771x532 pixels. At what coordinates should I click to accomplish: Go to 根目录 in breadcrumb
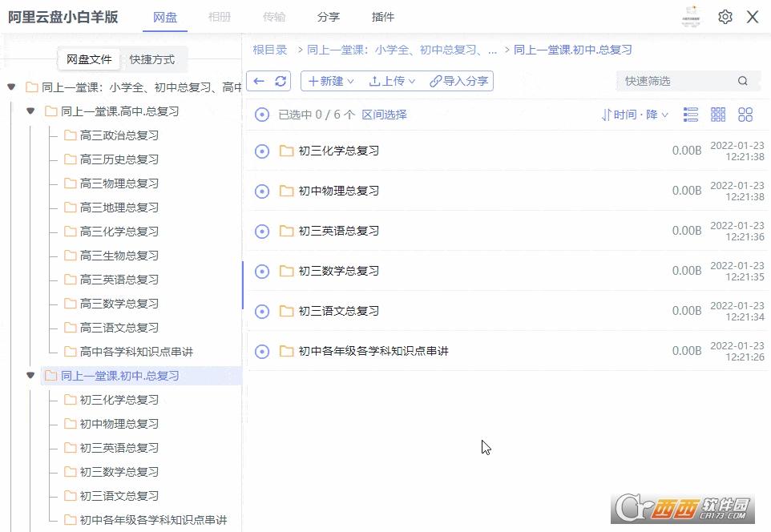[269, 50]
